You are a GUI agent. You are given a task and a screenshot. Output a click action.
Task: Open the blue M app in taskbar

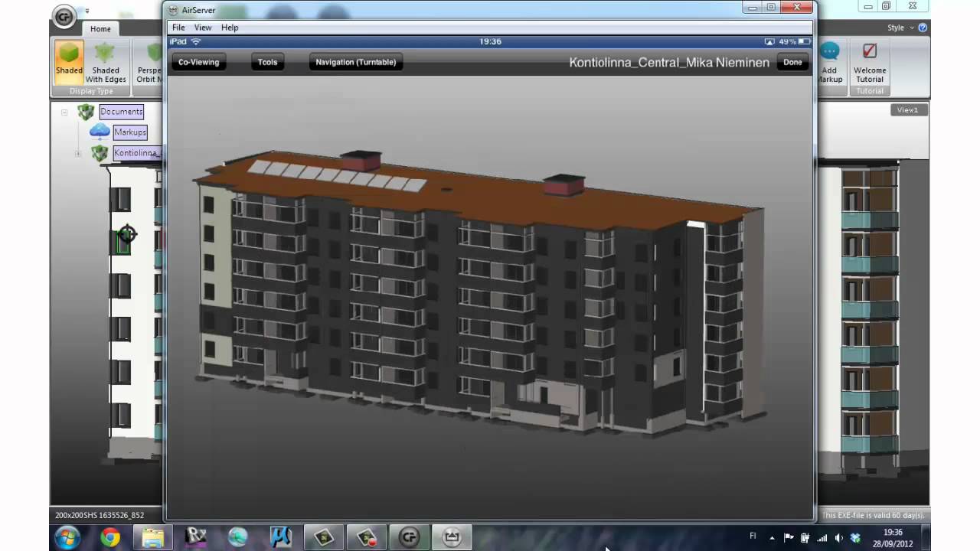[x=281, y=538]
